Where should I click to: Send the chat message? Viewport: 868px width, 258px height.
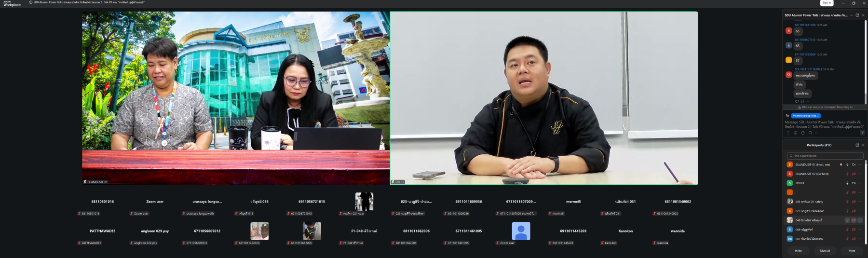862,133
